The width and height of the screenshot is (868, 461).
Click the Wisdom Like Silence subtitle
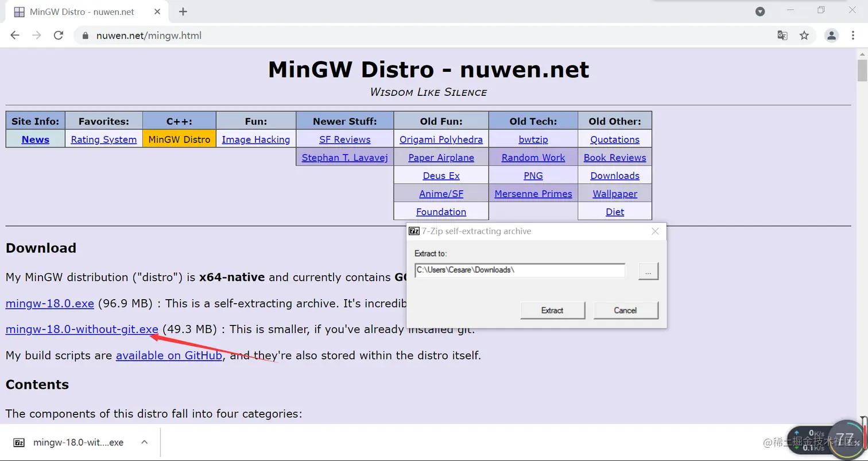click(428, 92)
